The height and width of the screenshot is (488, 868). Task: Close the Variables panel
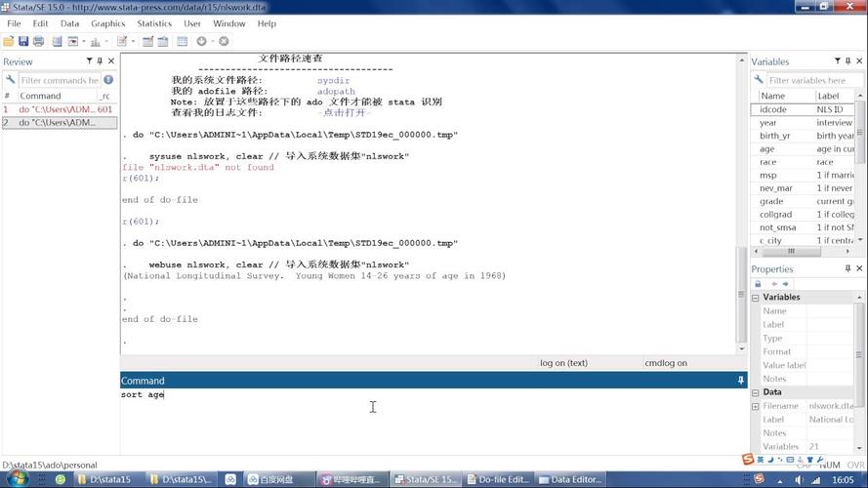[x=859, y=61]
